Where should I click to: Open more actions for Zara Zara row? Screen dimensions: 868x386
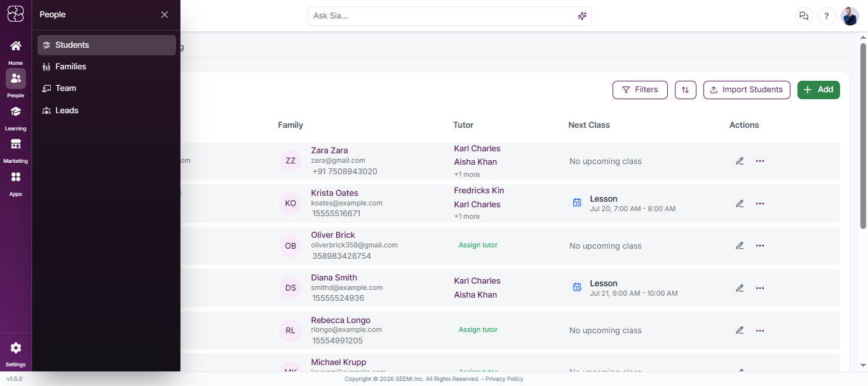click(x=760, y=161)
